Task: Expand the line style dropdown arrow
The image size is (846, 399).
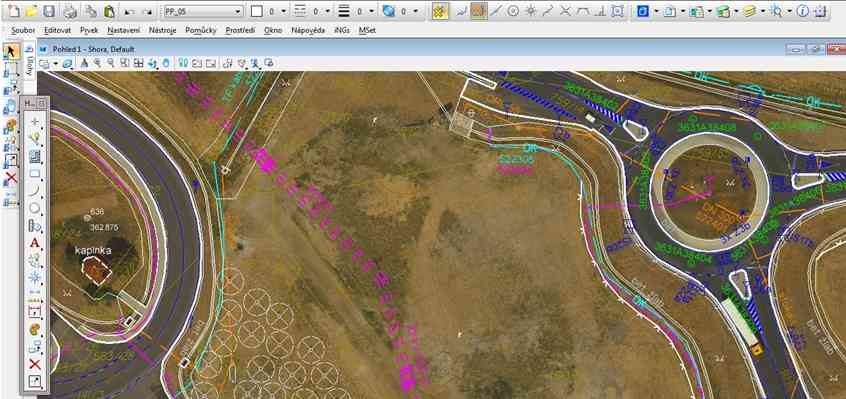Action: (x=328, y=11)
